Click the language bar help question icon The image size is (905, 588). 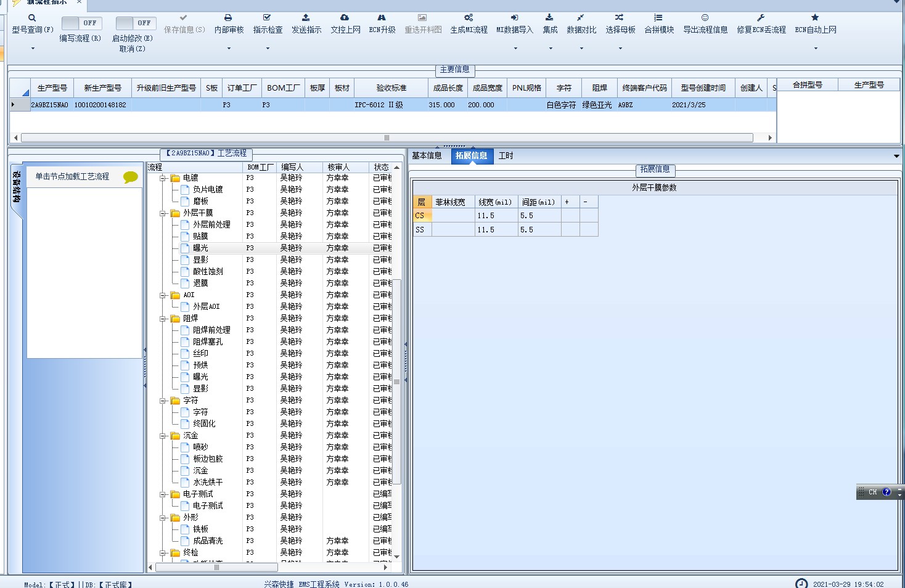(x=887, y=492)
